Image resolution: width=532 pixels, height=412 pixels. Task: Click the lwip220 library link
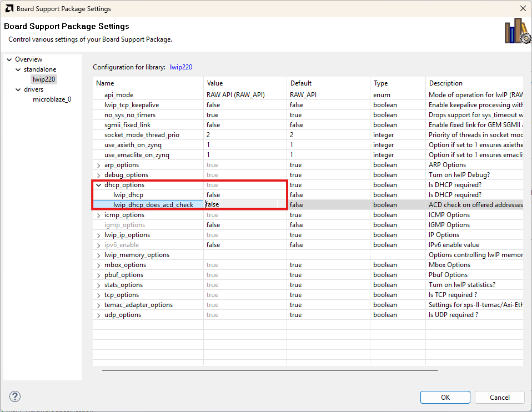pyautogui.click(x=181, y=67)
